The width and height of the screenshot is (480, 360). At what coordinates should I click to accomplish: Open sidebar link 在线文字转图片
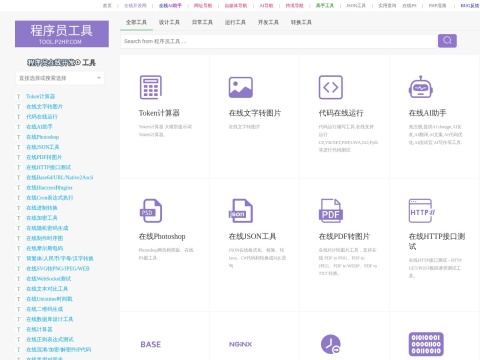click(x=44, y=107)
